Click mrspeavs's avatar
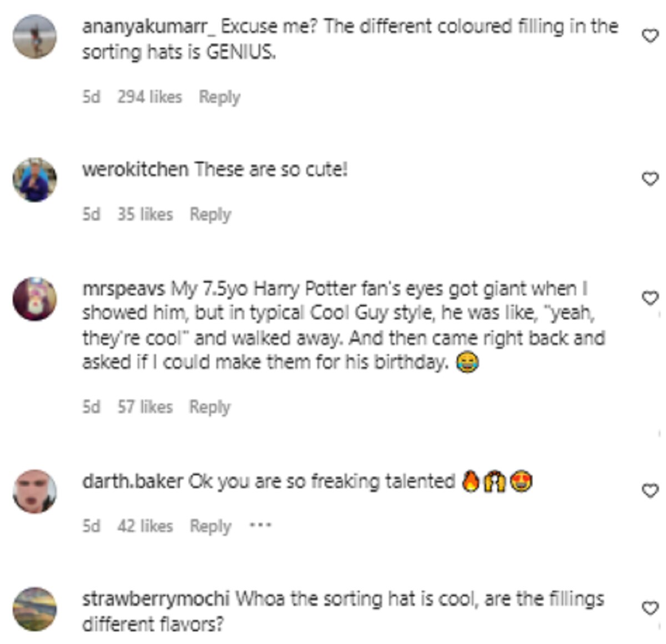Viewport: 666px width, 644px height. click(x=35, y=299)
